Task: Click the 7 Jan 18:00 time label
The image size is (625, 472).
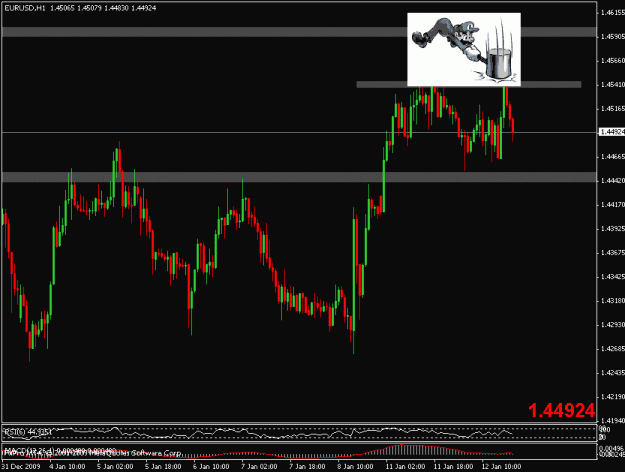Action: (x=307, y=466)
